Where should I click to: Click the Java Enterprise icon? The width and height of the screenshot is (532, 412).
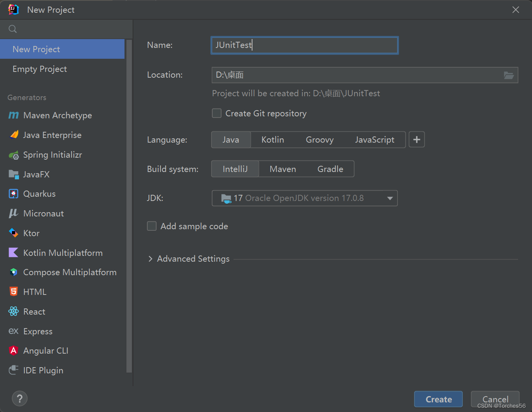pos(14,134)
